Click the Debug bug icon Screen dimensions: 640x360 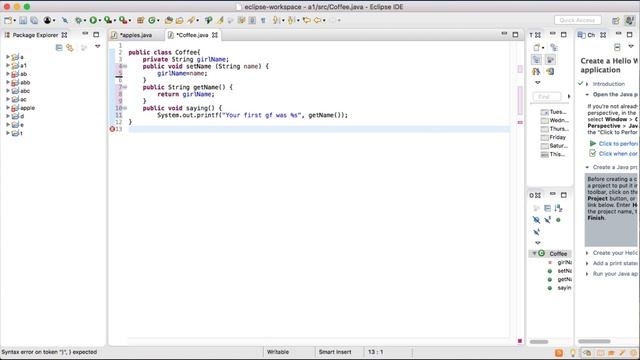(78, 20)
